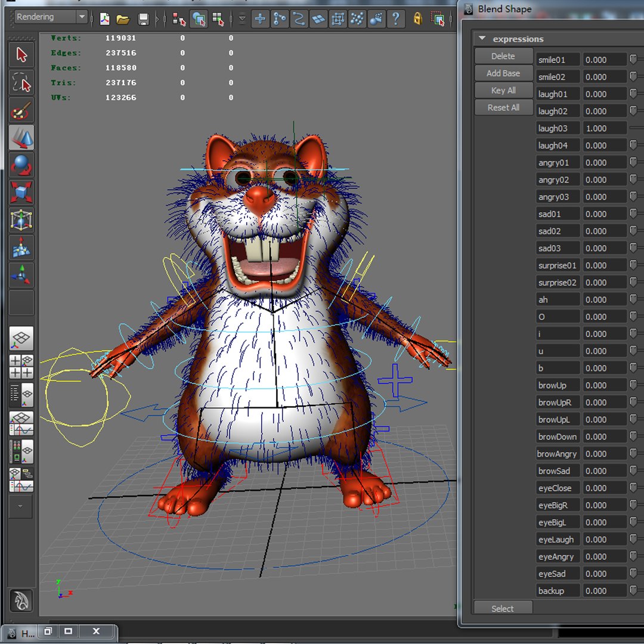
Task: Activate the Show Manipulator tool
Action: pyautogui.click(x=21, y=275)
